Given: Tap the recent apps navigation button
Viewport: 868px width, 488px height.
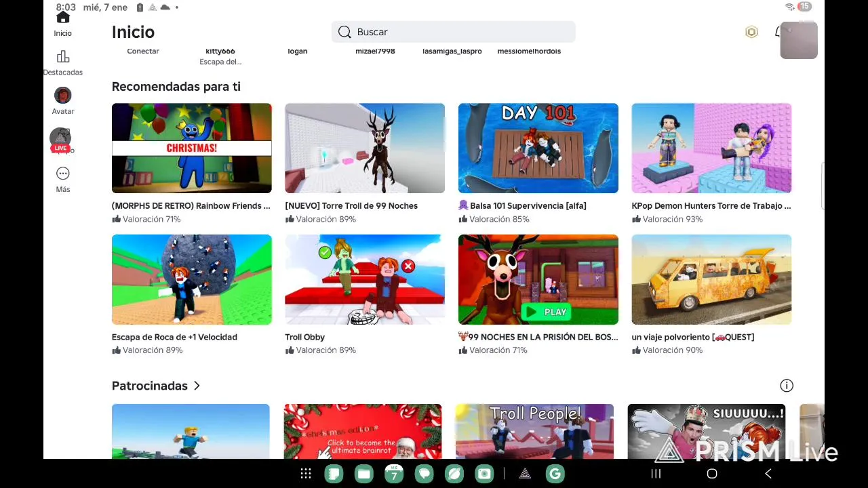Looking at the screenshot, I should coord(656,474).
